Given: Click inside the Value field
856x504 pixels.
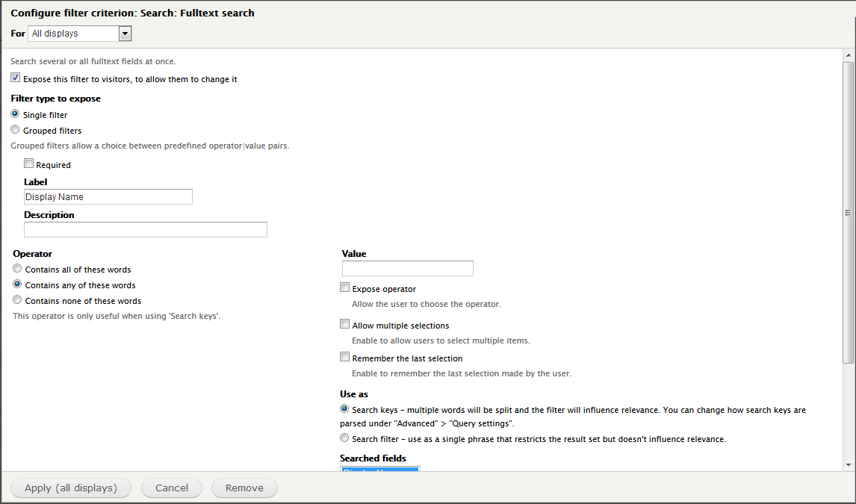Looking at the screenshot, I should click(x=407, y=268).
